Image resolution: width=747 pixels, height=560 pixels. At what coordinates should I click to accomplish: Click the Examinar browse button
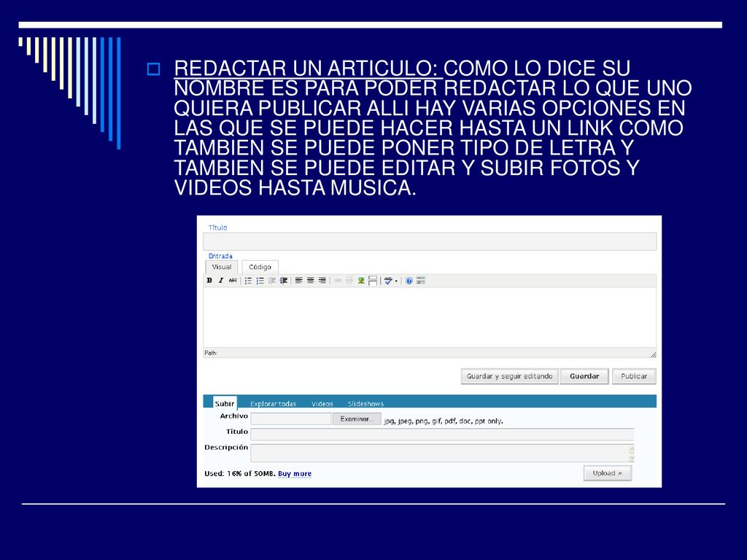(356, 419)
